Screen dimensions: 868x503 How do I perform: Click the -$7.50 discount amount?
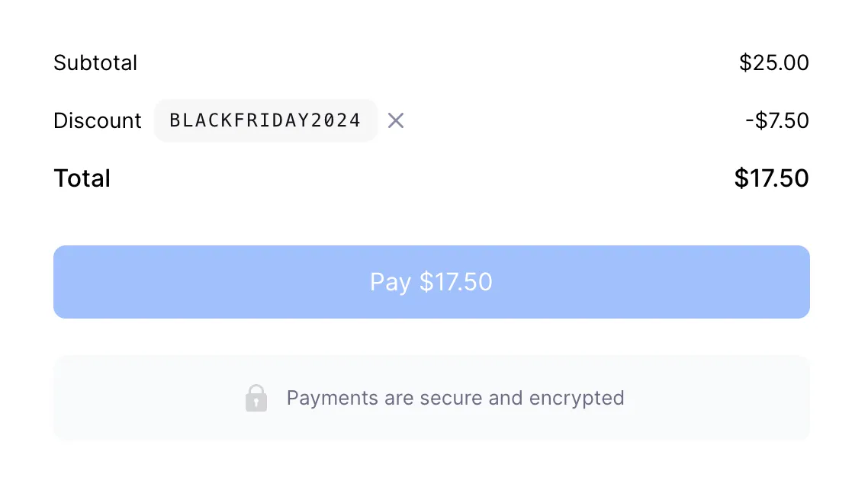[777, 120]
